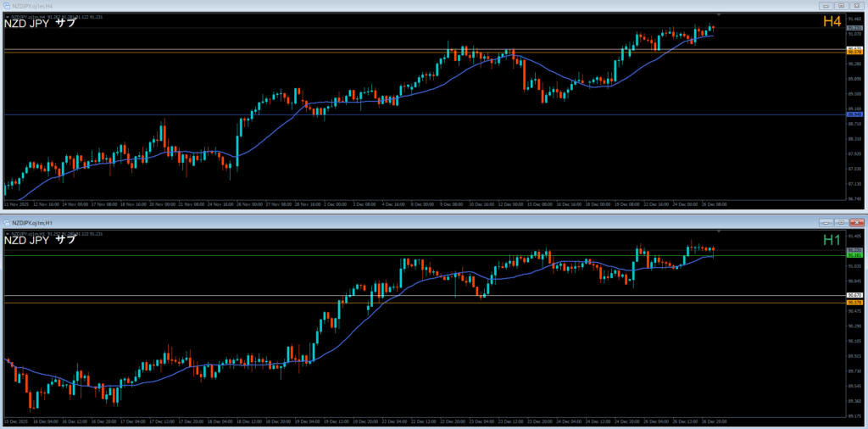Select the orange 90.578 price label in H1
The image size is (868, 429).
coord(854,303)
